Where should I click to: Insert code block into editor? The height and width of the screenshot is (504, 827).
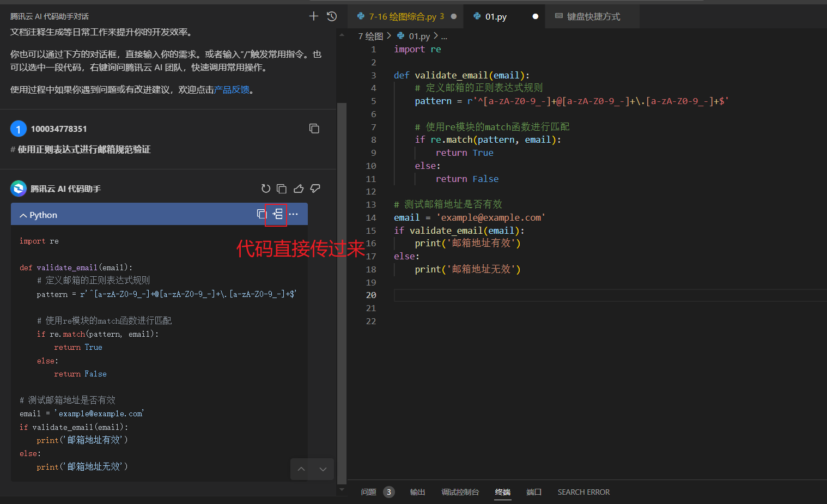pyautogui.click(x=277, y=214)
